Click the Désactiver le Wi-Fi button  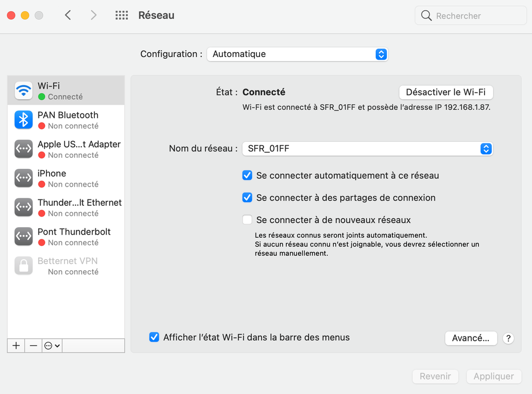tap(446, 92)
